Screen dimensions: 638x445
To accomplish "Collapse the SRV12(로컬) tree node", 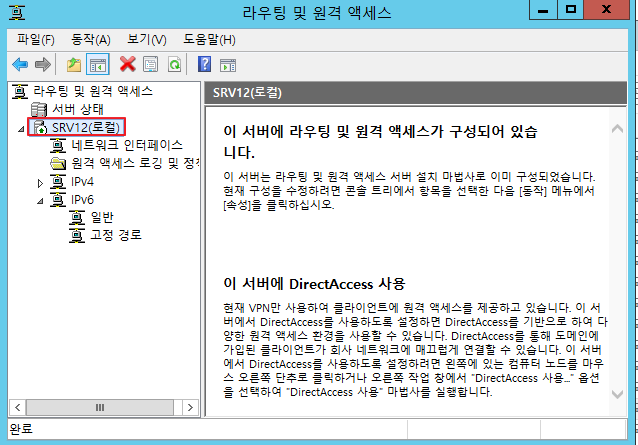I will pyautogui.click(x=21, y=129).
